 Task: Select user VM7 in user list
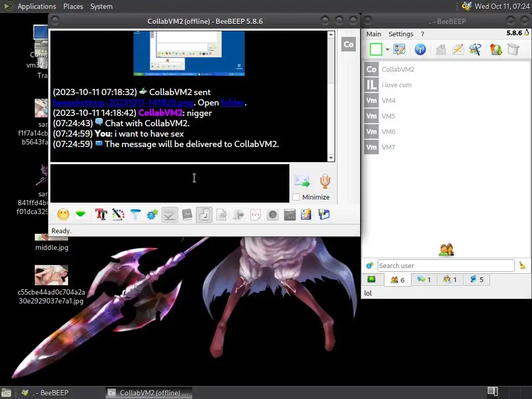point(446,147)
